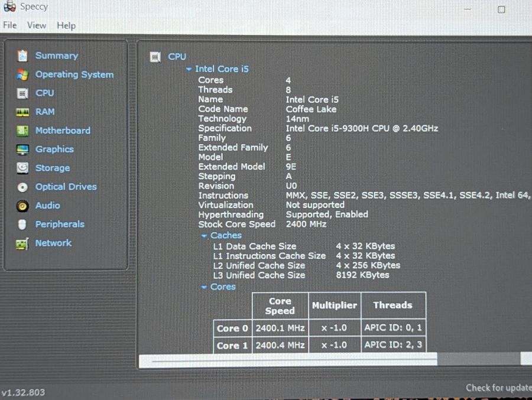Open the Optical Drives section
Screen dimensions: 532x400
tap(66, 187)
